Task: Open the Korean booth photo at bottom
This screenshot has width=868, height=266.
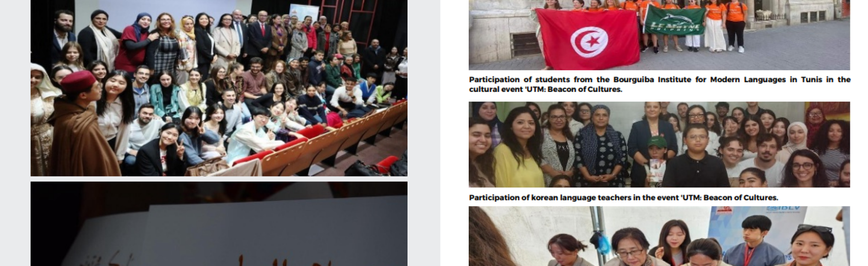Action: click(x=659, y=236)
